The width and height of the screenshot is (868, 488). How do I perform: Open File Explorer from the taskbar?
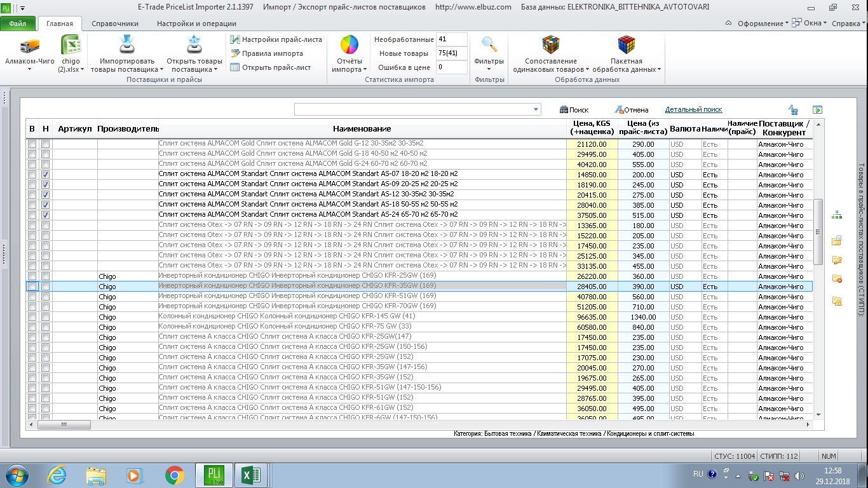coord(96,475)
